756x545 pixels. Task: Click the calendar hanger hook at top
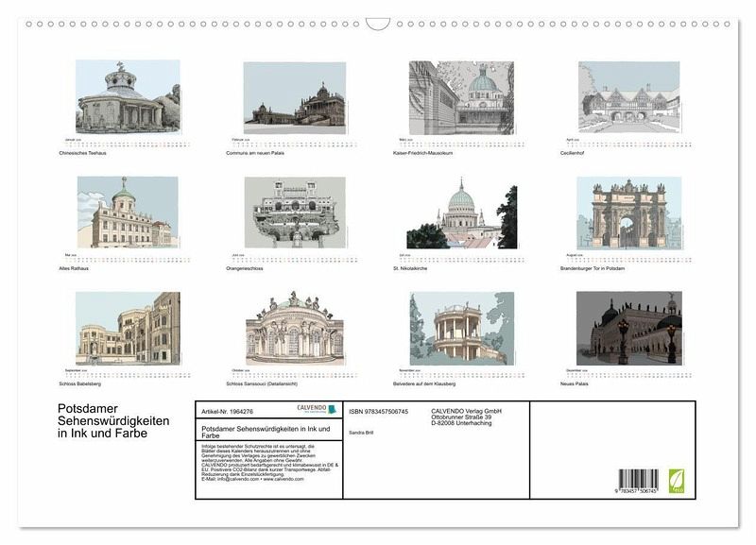click(x=378, y=24)
